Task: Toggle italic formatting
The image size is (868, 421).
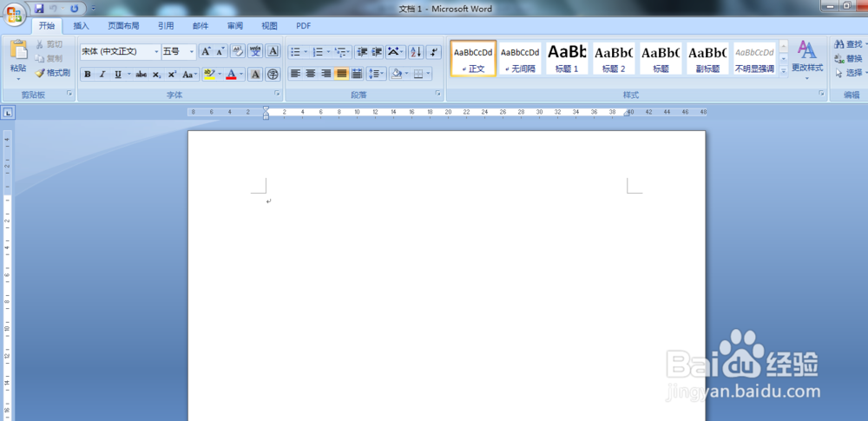Action: point(102,75)
